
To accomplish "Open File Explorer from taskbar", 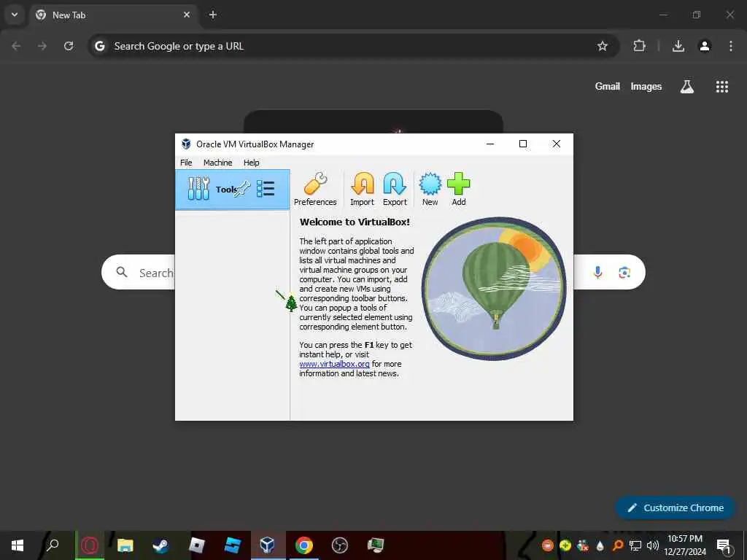I will [125, 545].
